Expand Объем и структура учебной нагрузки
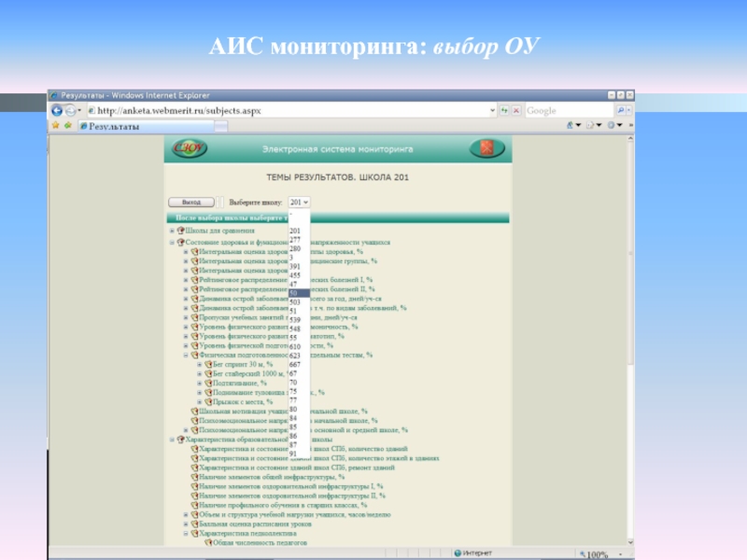This screenshot has height=560, width=747. pos(186,515)
